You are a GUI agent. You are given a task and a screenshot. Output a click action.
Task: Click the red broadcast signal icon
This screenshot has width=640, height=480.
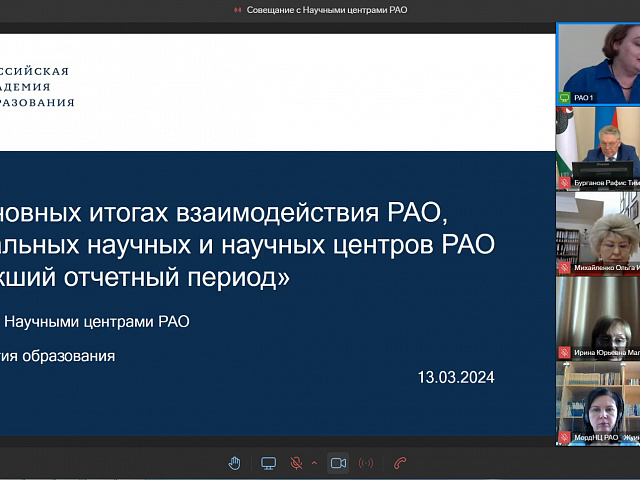pyautogui.click(x=366, y=463)
